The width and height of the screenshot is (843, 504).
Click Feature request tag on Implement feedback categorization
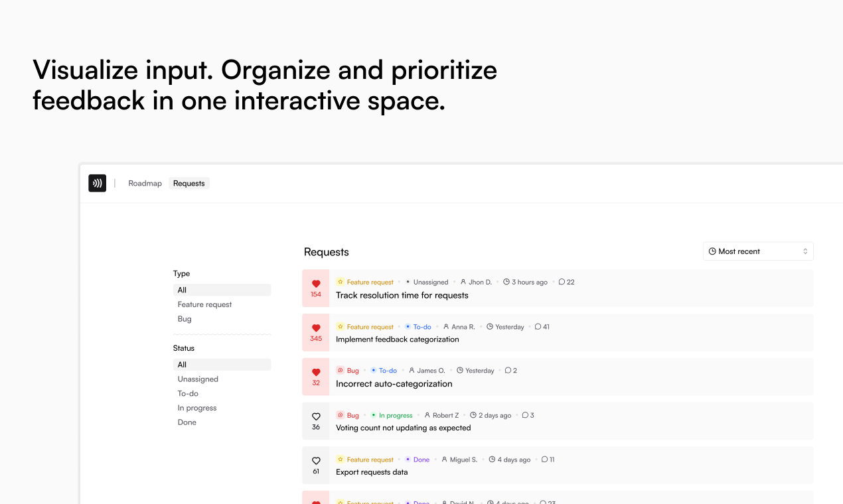365,327
